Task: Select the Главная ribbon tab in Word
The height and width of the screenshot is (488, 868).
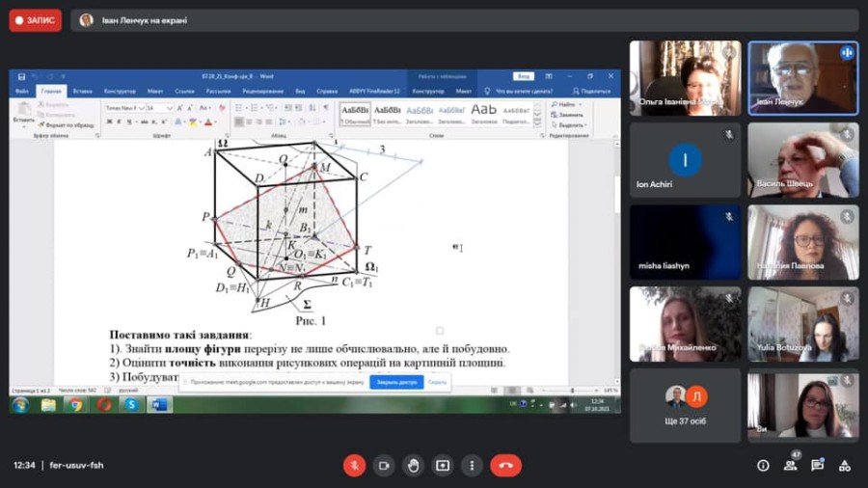Action: point(51,91)
